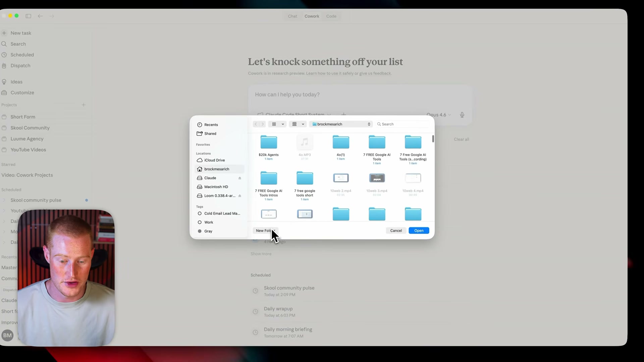
Task: Click the file dialog scrollbar
Action: tap(433, 139)
